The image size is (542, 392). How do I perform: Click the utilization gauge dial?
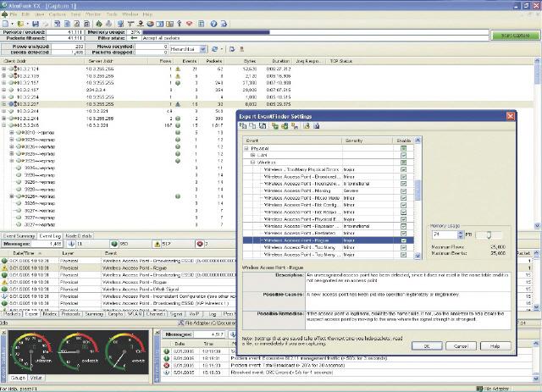pos(32,351)
